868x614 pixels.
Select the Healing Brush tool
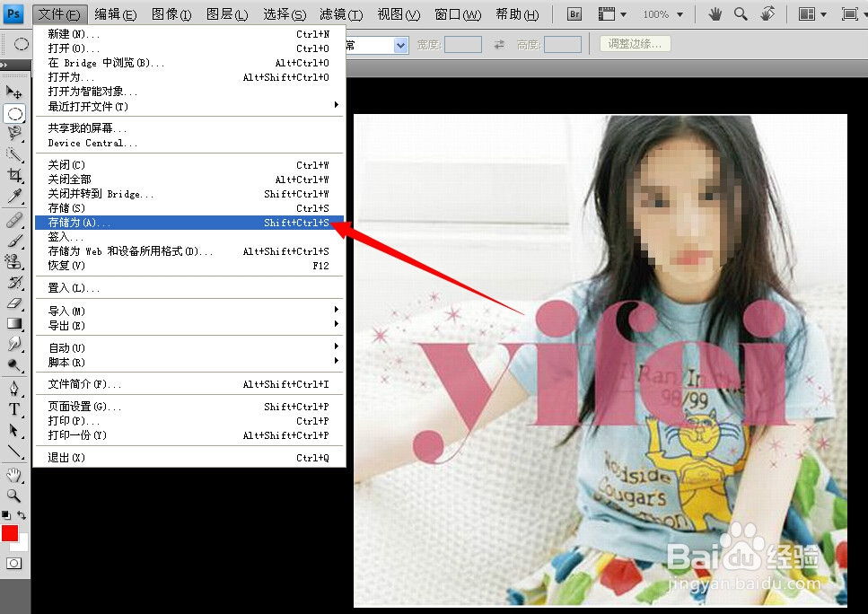coord(14,220)
